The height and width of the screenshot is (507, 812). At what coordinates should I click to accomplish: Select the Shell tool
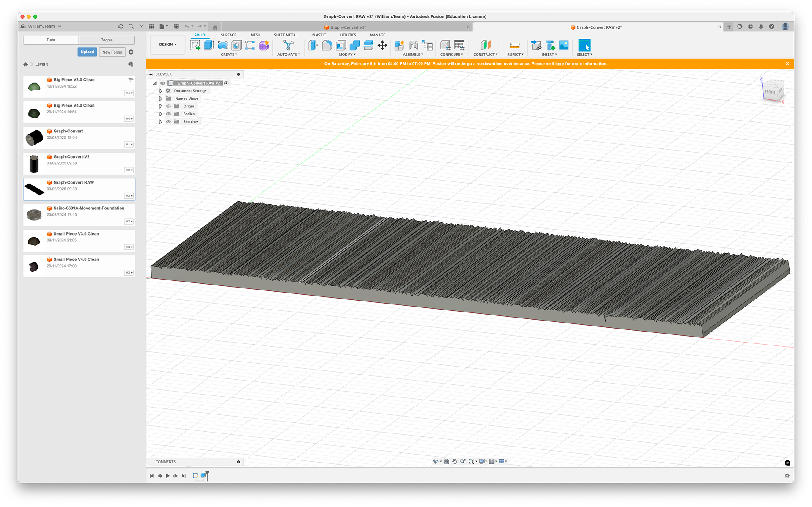(341, 45)
